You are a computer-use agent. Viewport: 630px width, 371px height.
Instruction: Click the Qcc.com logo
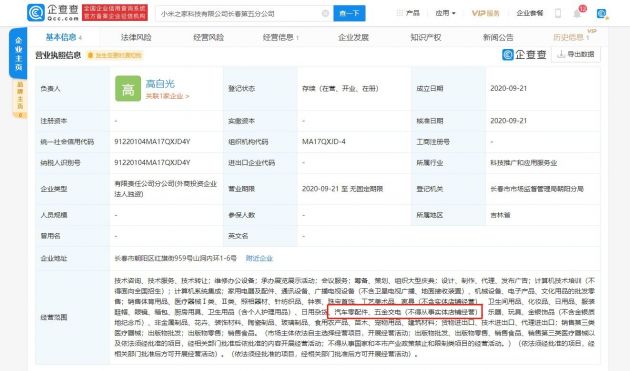[53, 12]
